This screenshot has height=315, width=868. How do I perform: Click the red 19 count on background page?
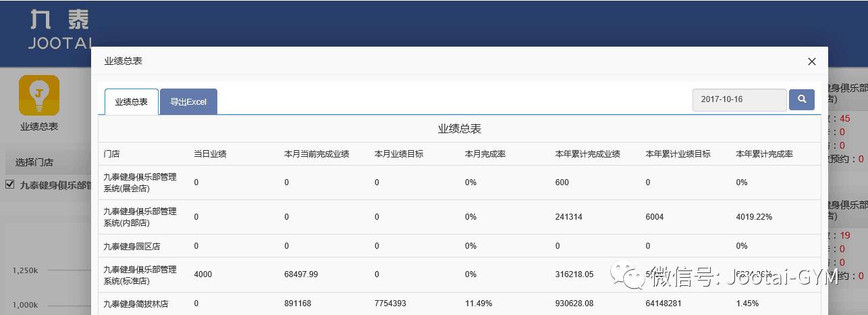pos(845,236)
